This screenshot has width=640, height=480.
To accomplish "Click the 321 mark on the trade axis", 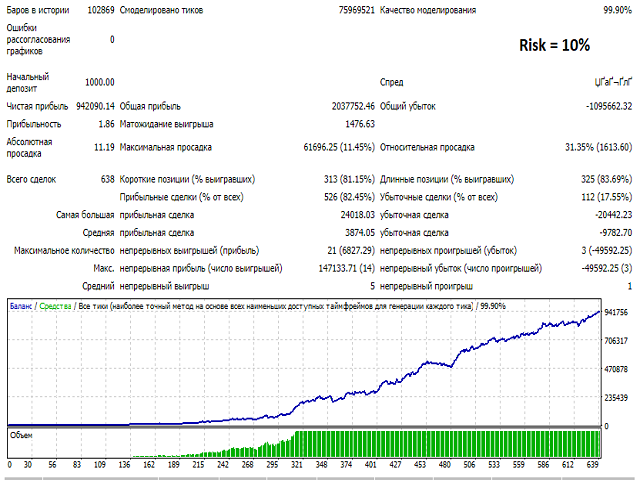I will 298,465.
